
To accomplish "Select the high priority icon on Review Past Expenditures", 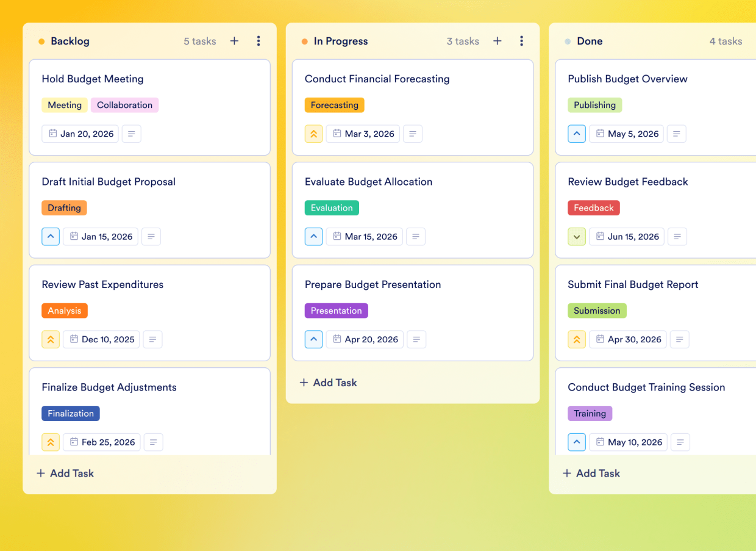I will coord(51,339).
